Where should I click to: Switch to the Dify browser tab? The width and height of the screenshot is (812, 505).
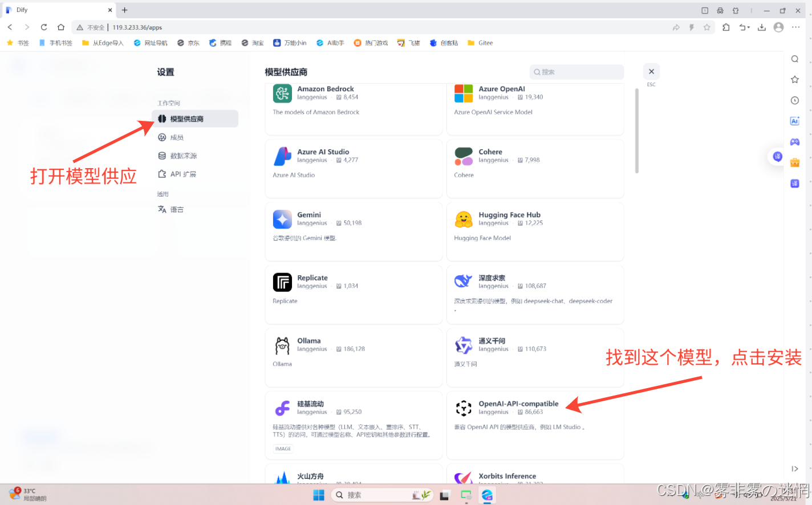point(59,10)
